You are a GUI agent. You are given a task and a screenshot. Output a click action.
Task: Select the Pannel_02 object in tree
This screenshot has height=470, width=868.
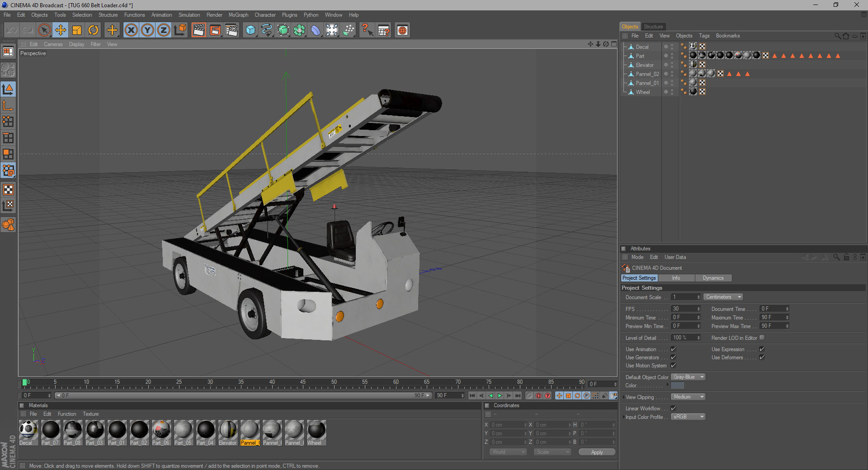(647, 74)
